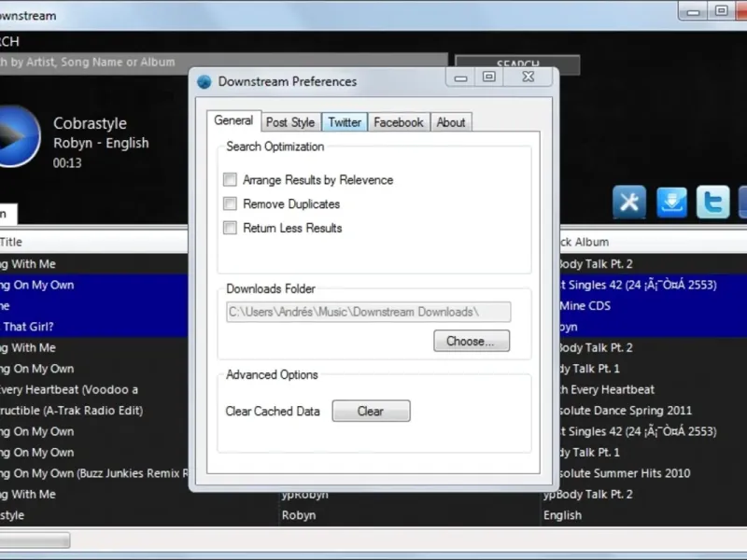
Task: Click the 'English' album cell in last row
Action: tap(563, 515)
